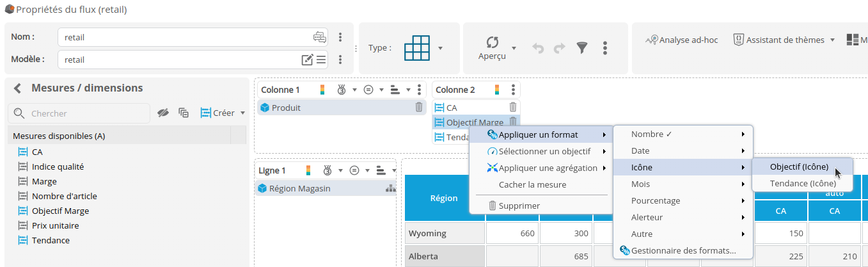Delete the CA measure using its trash icon
868x267 pixels.
[512, 108]
